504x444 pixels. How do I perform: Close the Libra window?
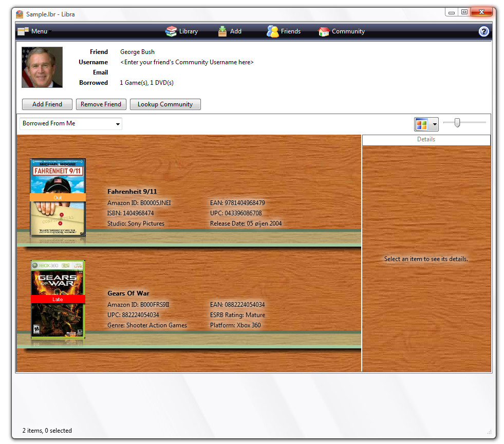tap(481, 12)
